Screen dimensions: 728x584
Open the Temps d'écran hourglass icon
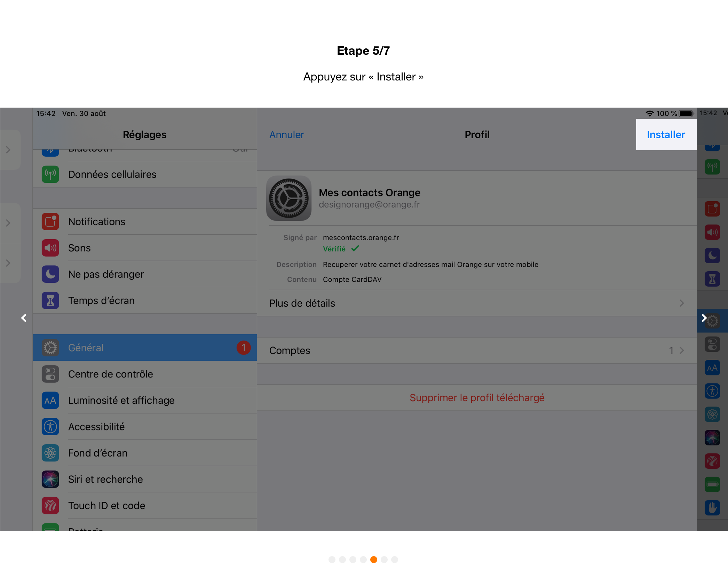click(x=50, y=301)
